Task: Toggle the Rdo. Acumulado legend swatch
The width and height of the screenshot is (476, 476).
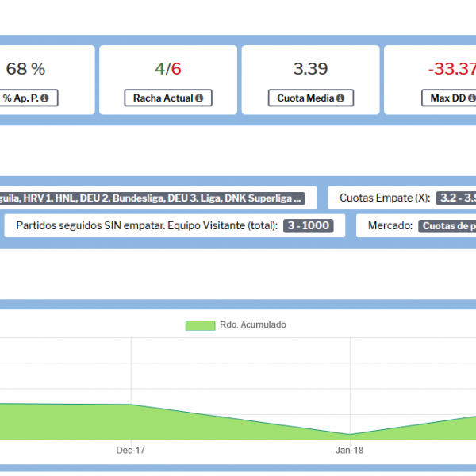Action: 201,325
